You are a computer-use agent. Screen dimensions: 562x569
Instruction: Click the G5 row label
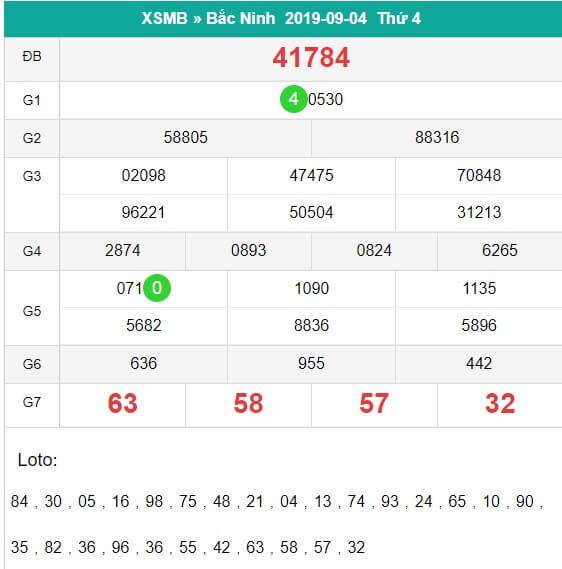32,311
